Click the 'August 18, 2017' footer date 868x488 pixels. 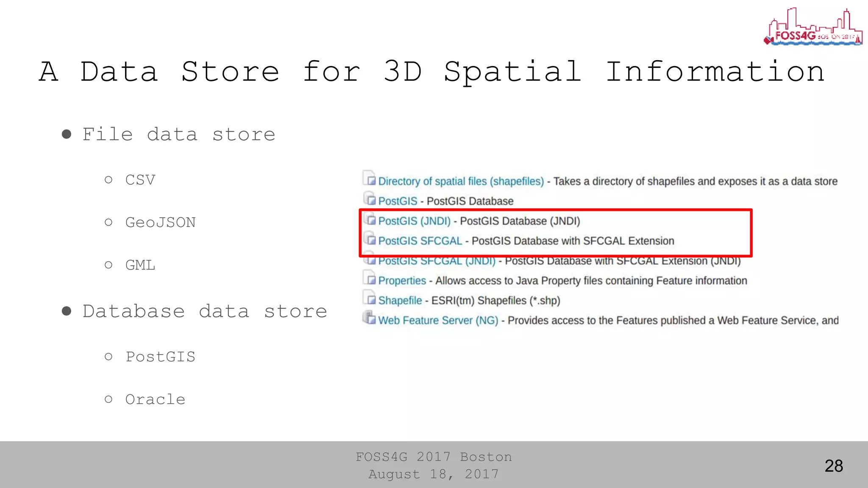(434, 474)
